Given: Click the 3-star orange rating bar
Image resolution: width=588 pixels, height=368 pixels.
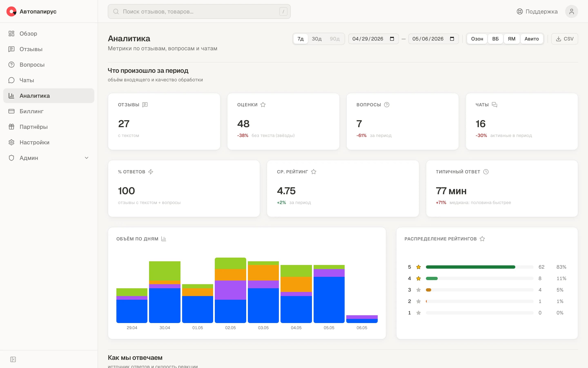Looking at the screenshot, I should (x=428, y=290).
